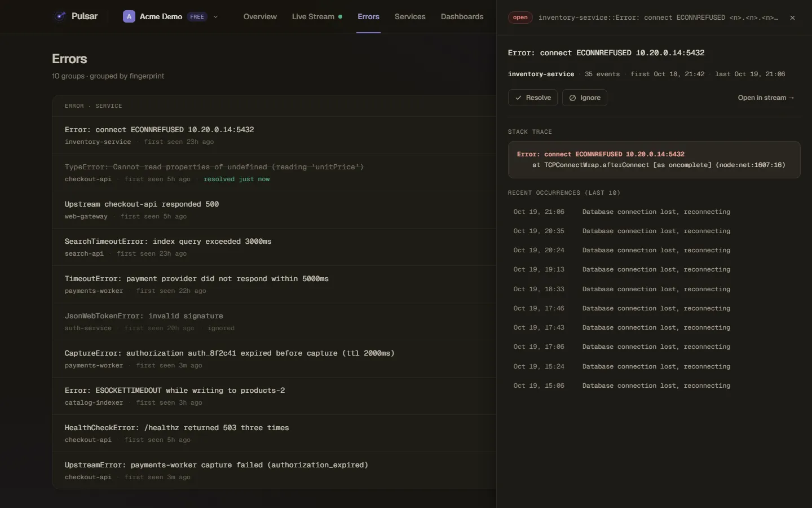Open the Dashboards tab

462,16
